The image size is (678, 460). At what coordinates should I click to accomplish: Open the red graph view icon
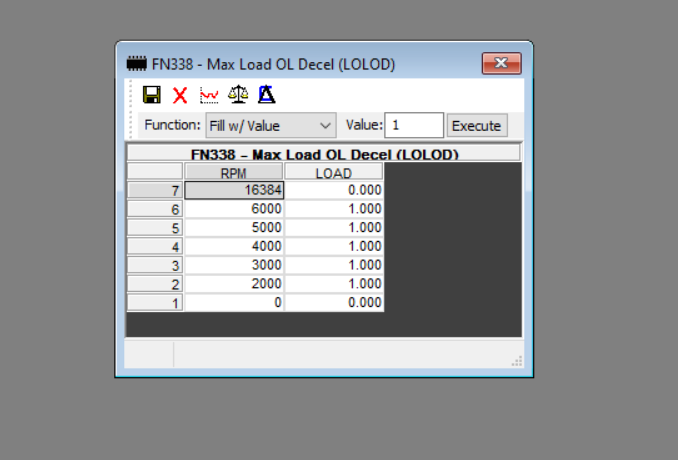click(x=209, y=95)
